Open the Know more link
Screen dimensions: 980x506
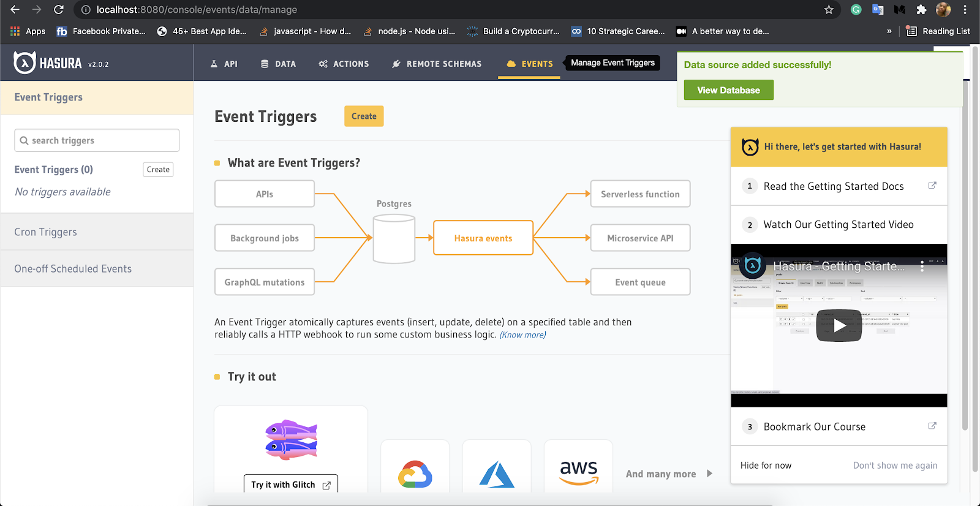(522, 335)
